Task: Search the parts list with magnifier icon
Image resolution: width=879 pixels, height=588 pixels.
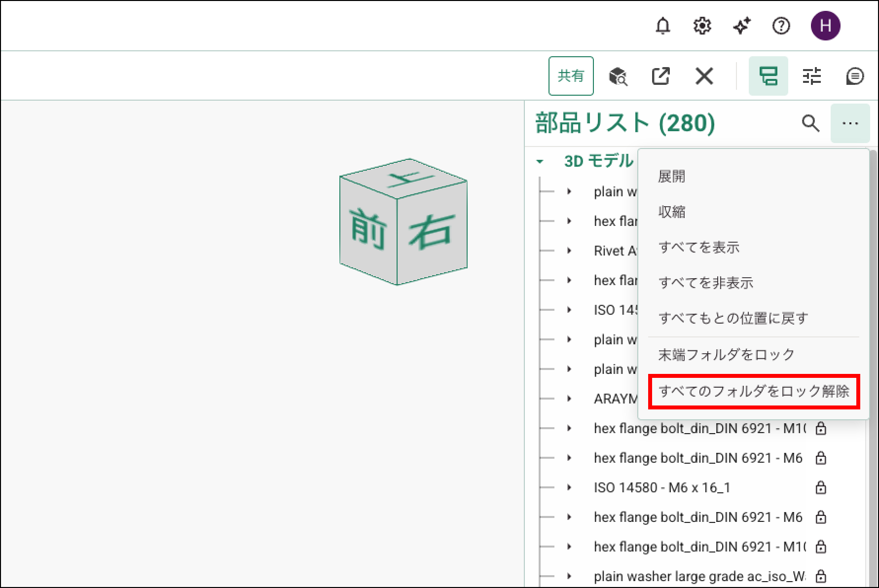Action: click(810, 123)
